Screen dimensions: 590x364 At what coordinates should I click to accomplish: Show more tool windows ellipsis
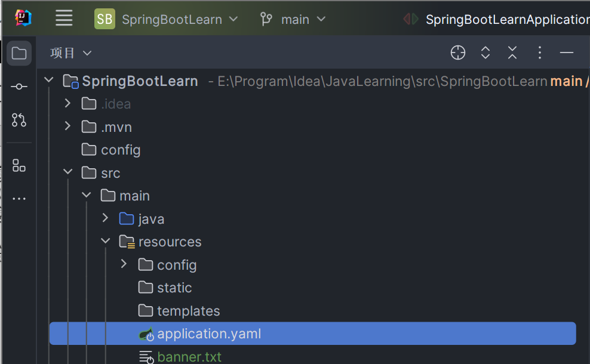coord(19,199)
